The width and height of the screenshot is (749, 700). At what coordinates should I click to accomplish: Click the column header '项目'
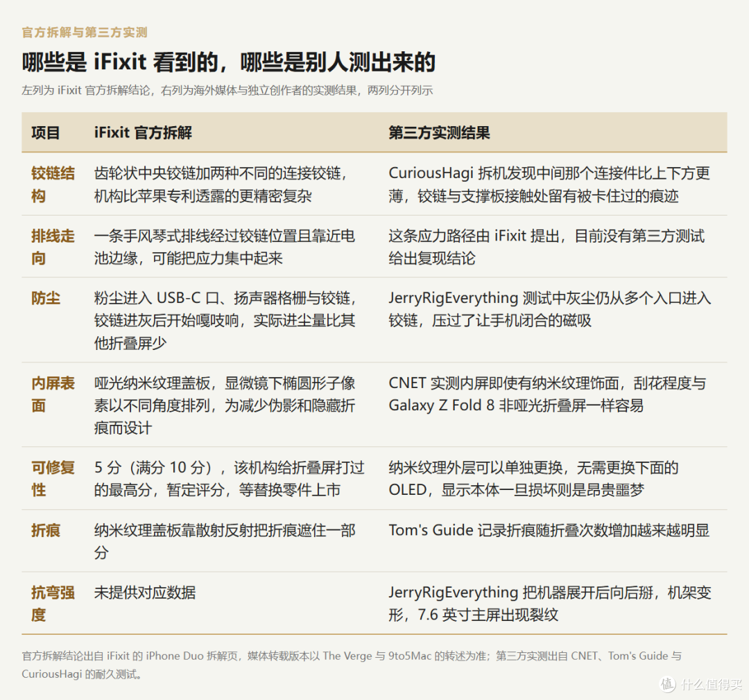tap(45, 132)
